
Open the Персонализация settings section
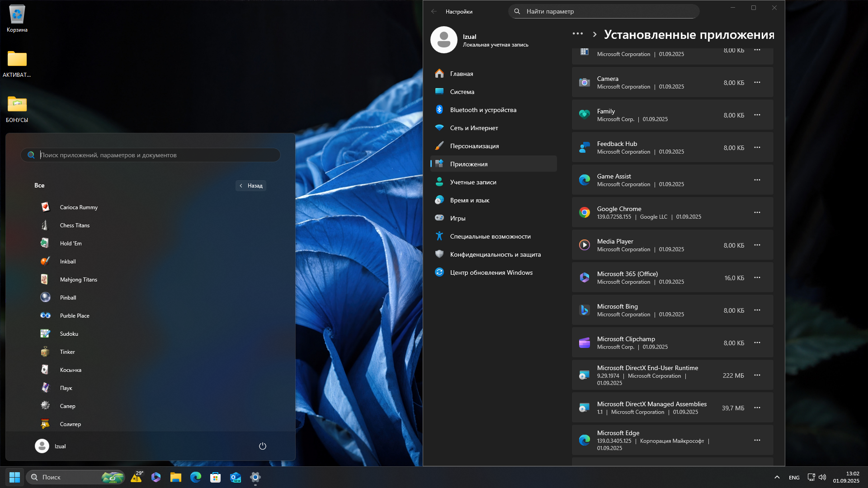[x=494, y=146]
